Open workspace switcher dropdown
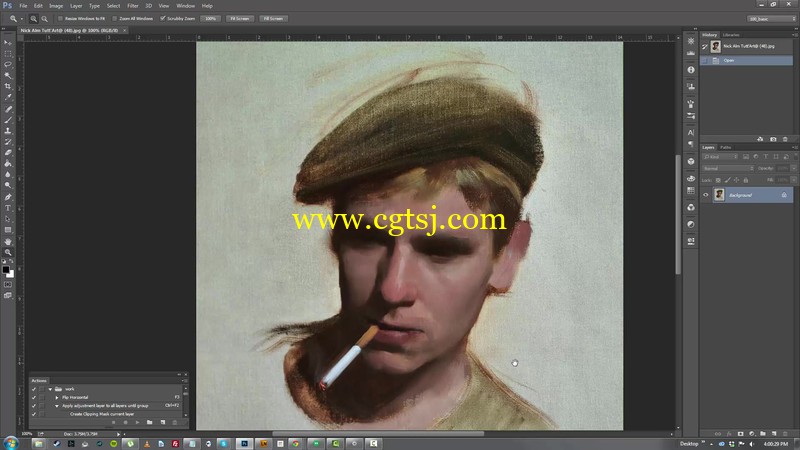The image size is (800, 450). coord(771,19)
